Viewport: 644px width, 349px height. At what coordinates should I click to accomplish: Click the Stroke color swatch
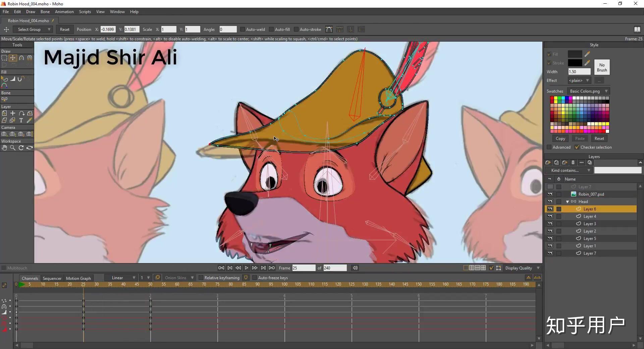coord(575,63)
